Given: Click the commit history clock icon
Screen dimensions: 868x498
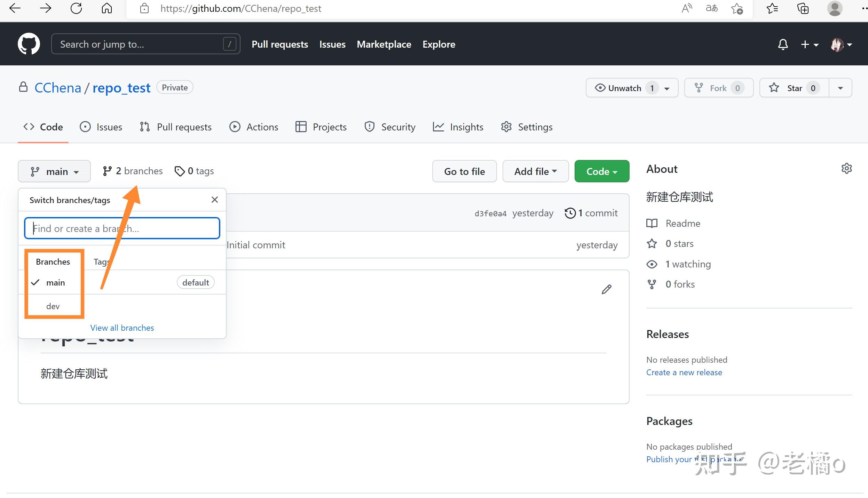Looking at the screenshot, I should 570,213.
